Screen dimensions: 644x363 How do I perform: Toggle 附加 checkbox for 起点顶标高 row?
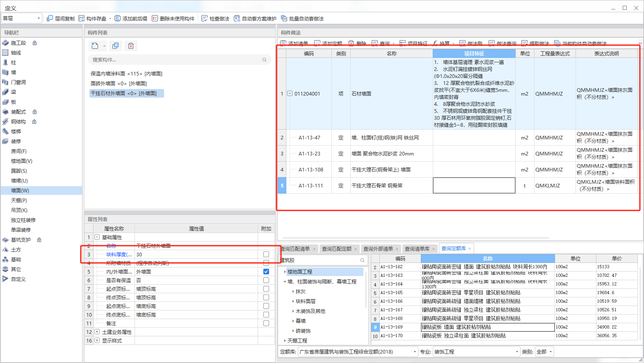pos(266,289)
